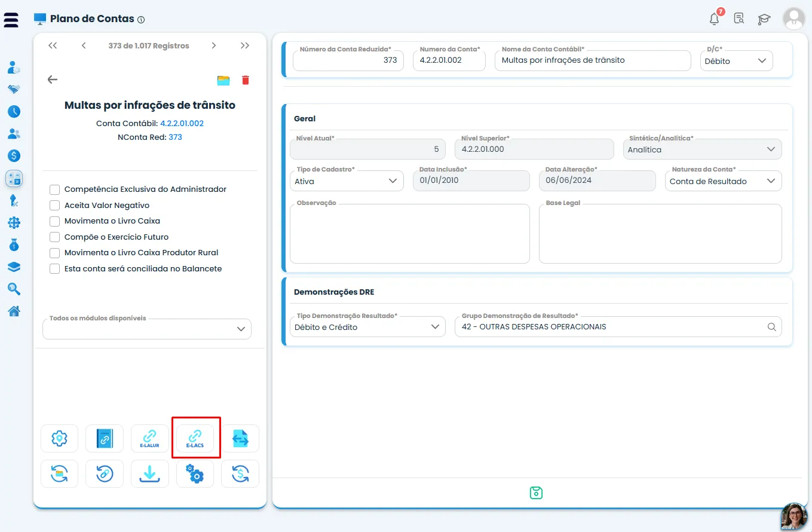Tick the Movimenta o Livro Caixa checkbox
This screenshot has height=532, width=812.
(54, 221)
